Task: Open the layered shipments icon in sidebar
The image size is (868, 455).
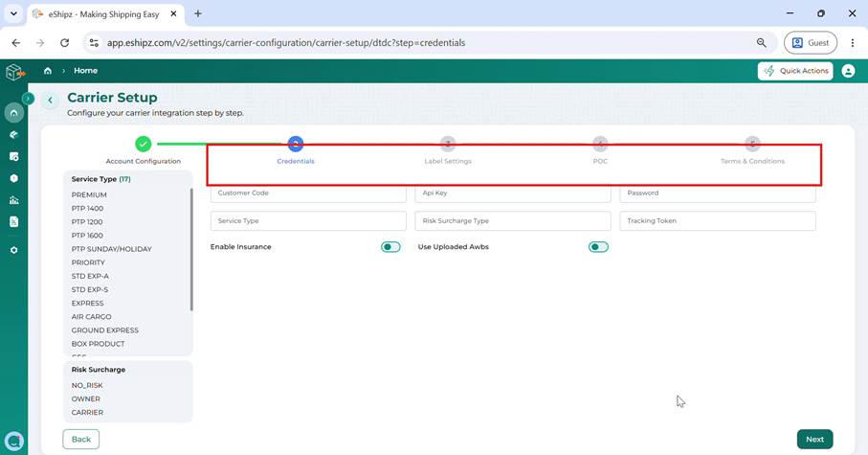Action: click(x=13, y=135)
